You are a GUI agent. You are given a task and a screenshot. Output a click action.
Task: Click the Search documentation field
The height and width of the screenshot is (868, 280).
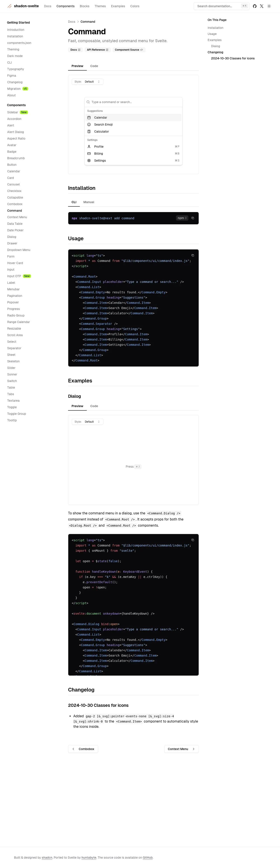point(221,6)
